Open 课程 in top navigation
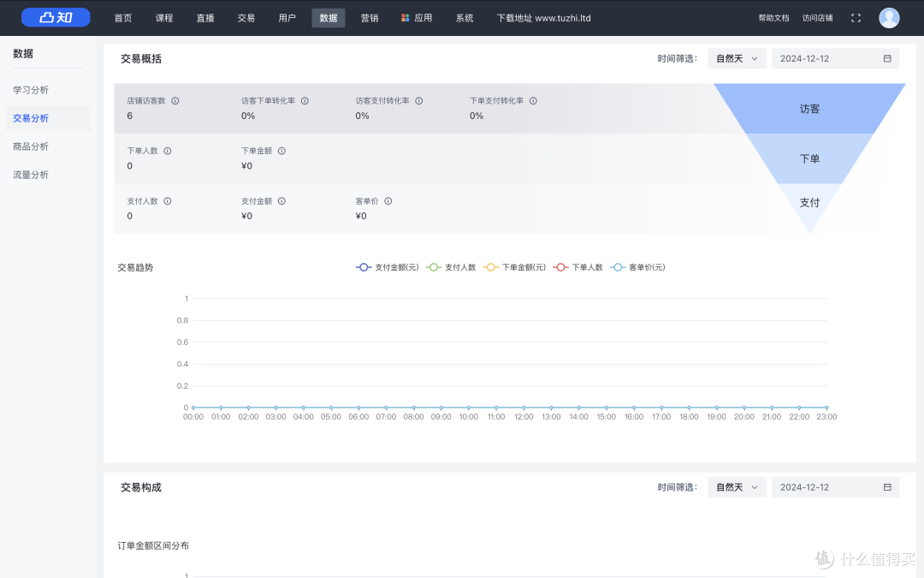The height and width of the screenshot is (578, 924). coord(164,18)
